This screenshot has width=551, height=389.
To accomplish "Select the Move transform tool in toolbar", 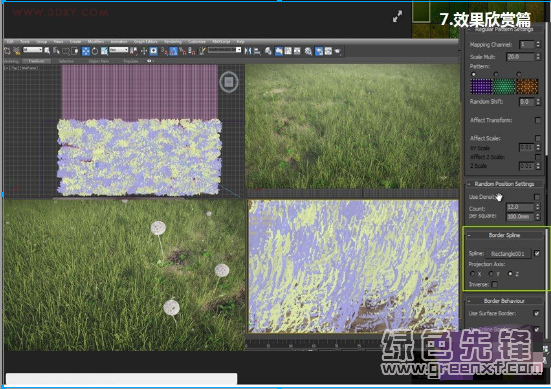I will 86,51.
